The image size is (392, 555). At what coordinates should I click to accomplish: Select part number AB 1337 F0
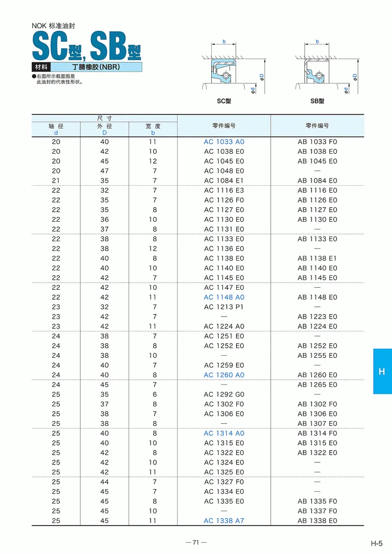pos(317,511)
